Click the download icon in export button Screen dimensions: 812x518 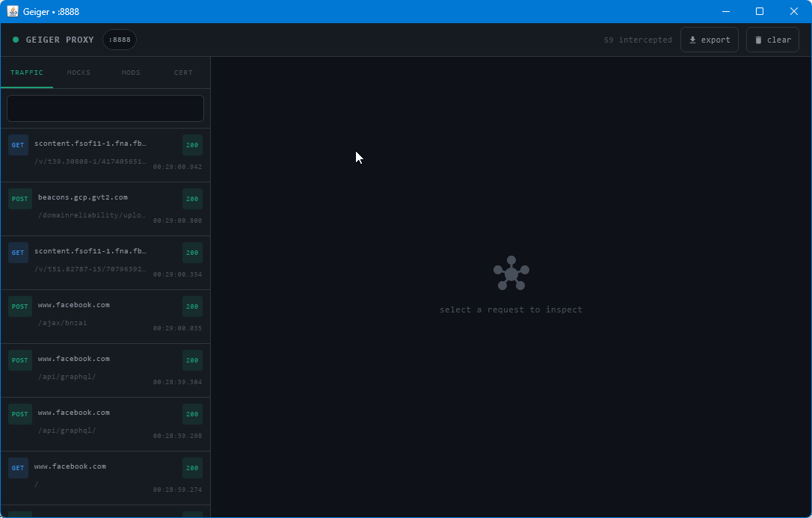[692, 40]
